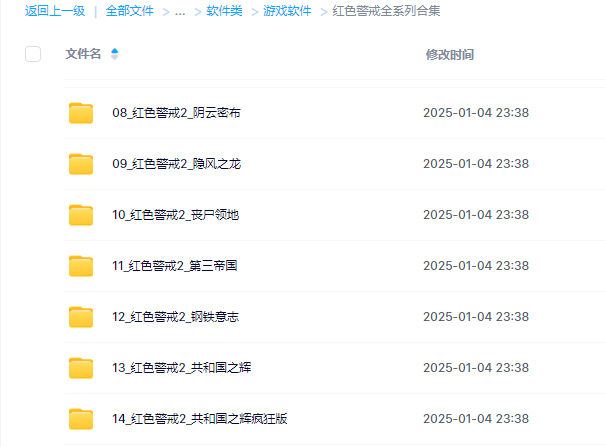Sort by 修改时间 column header
This screenshot has width=605, height=447.
[450, 55]
